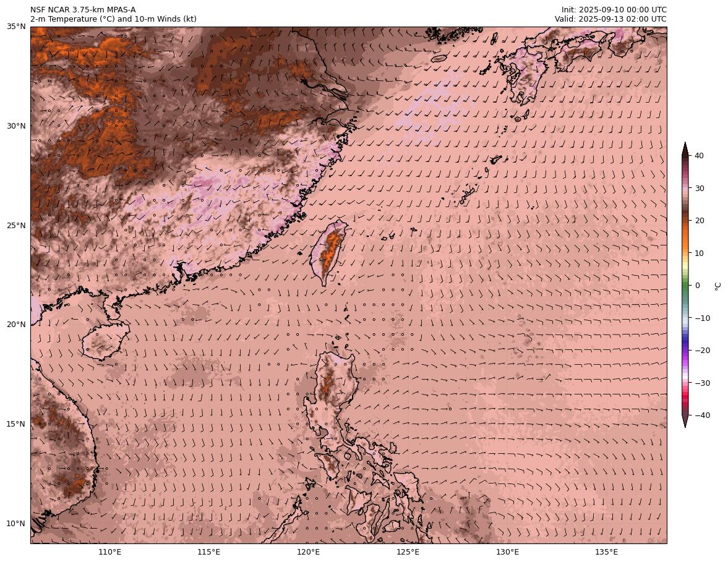Click the −40 tick on colorbar

click(702, 415)
